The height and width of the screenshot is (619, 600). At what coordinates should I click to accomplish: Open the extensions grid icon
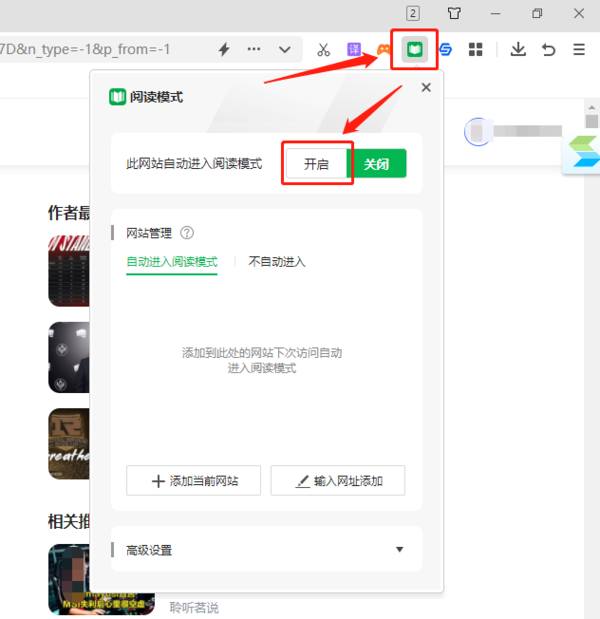(x=475, y=49)
